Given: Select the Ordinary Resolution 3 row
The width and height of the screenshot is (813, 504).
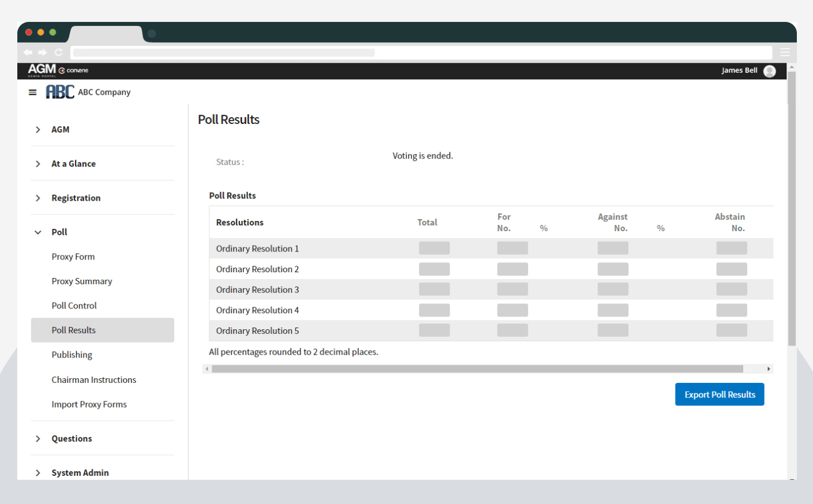Looking at the screenshot, I should (x=258, y=289).
